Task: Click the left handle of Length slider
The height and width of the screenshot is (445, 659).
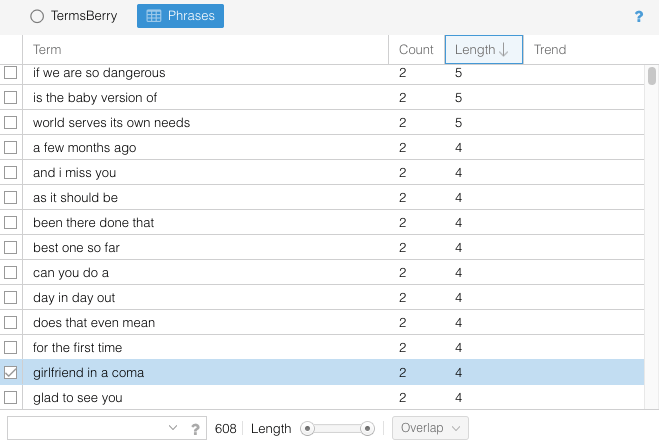Action: 308,428
